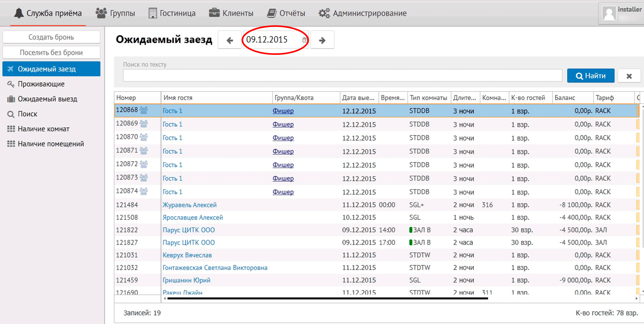Viewport: 644px width, 324px height.
Task: Click group icon beside booking 120872
Action: coord(144,164)
